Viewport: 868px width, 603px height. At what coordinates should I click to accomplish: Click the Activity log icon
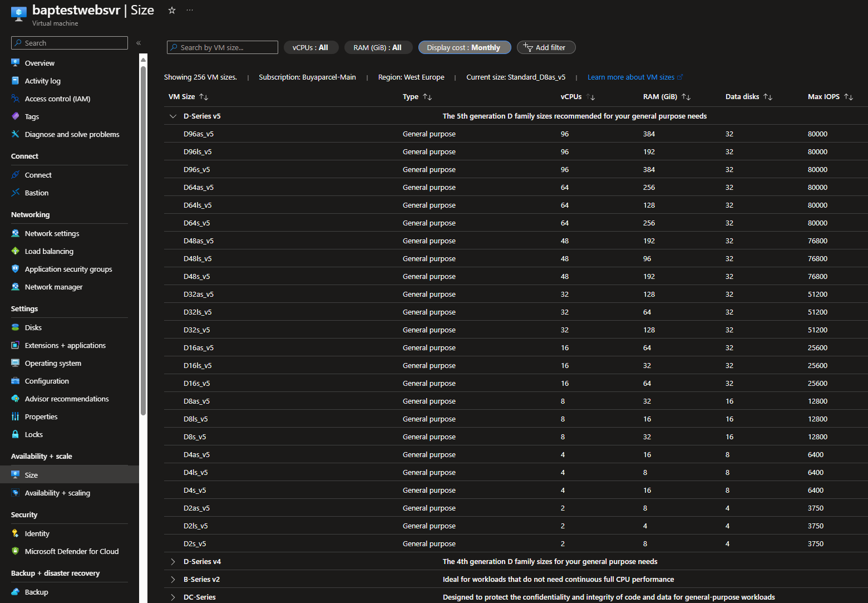click(16, 81)
